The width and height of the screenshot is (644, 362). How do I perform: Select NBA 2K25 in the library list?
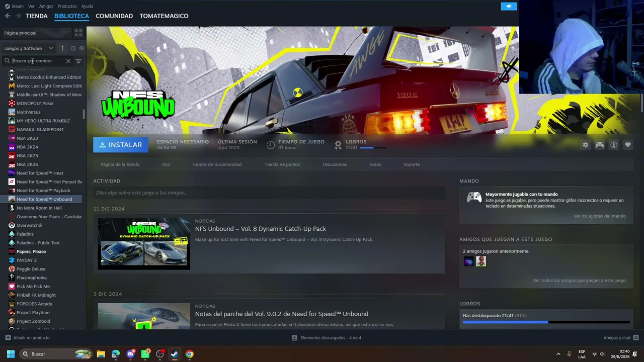[45, 156]
